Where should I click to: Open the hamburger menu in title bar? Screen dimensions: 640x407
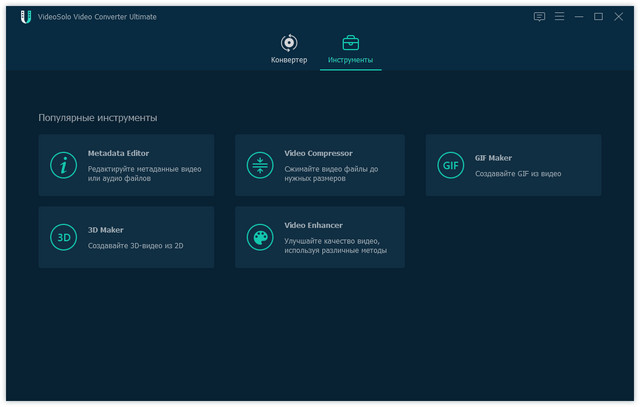[559, 17]
